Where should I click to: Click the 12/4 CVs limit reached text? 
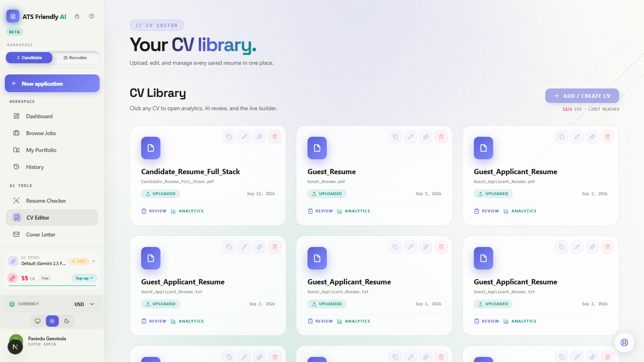[590, 109]
